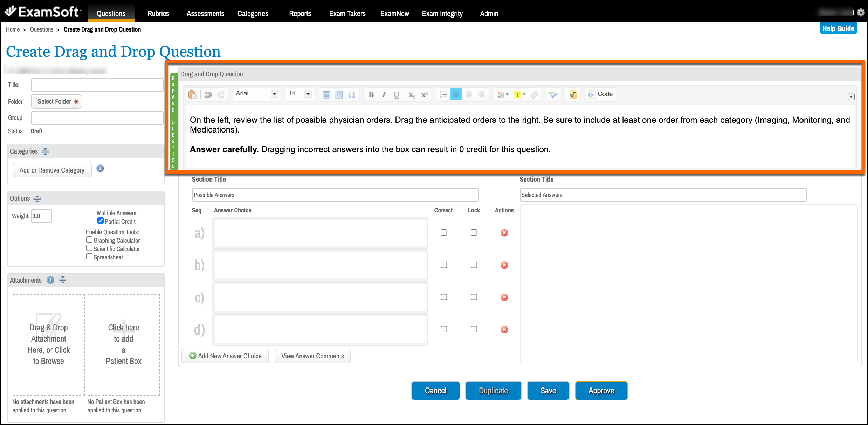868x425 pixels.
Task: Click the answer choice a) text box
Action: point(320,233)
